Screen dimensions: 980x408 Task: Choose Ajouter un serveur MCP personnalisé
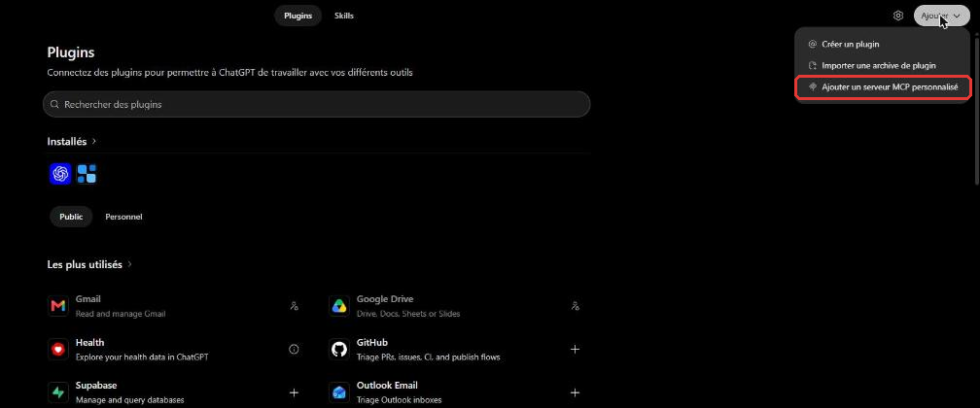pyautogui.click(x=883, y=87)
